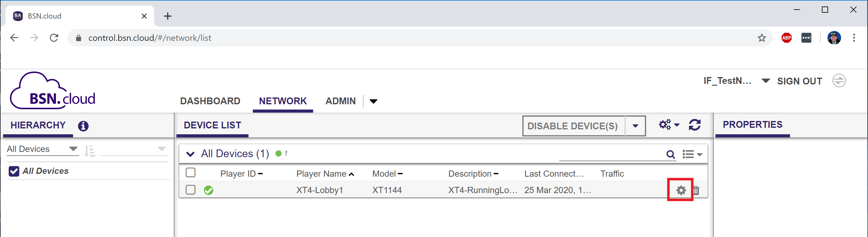Collapse the All Devices (1) group
Screen dimensions: 868x237
point(190,154)
